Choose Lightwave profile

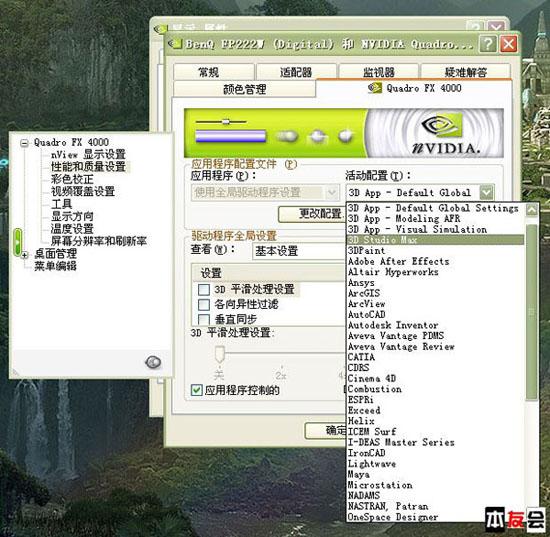coord(436,464)
